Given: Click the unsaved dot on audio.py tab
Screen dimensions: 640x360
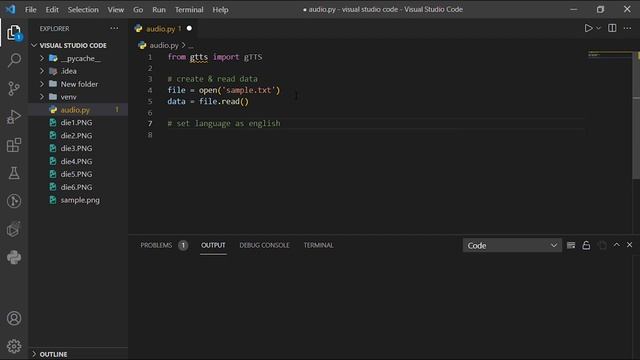Looking at the screenshot, I should [189, 28].
